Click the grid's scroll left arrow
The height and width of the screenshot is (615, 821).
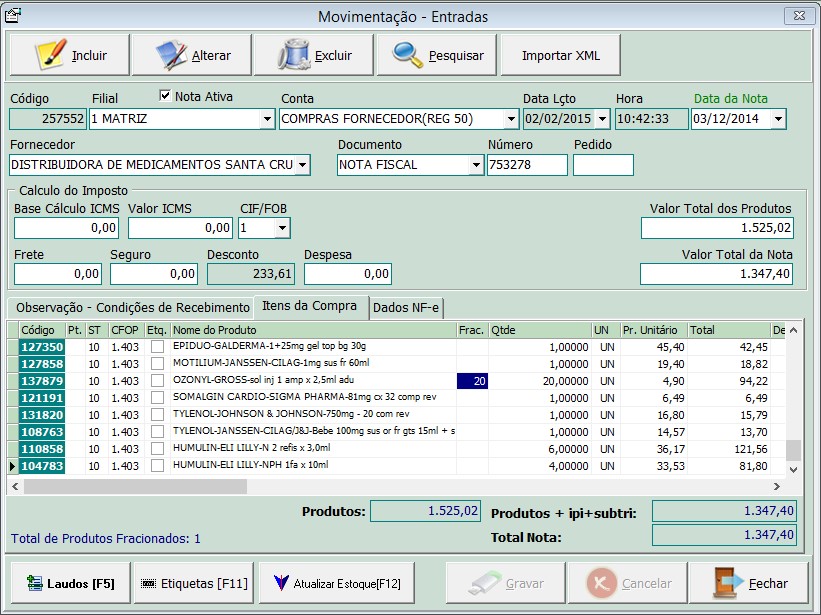tap(15, 486)
